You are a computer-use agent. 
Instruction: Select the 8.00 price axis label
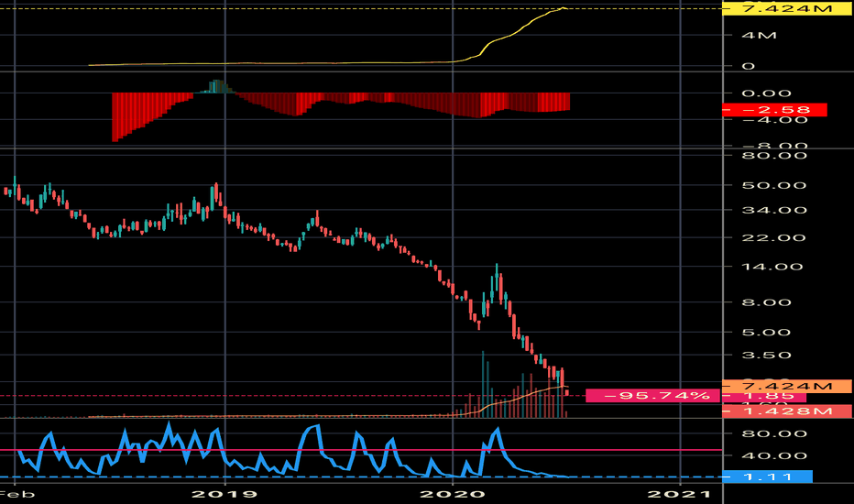pos(766,302)
